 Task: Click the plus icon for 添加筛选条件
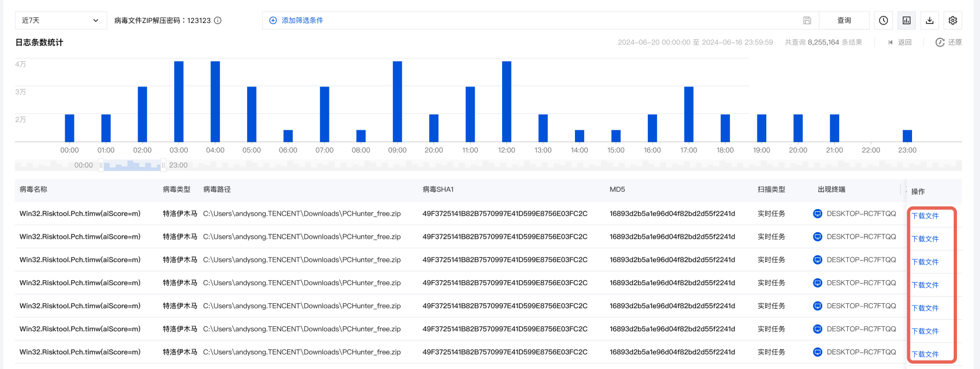click(x=273, y=20)
